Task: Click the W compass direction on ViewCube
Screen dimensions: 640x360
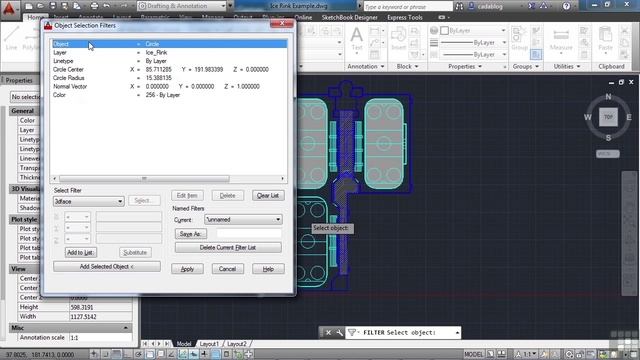Action: (x=588, y=118)
